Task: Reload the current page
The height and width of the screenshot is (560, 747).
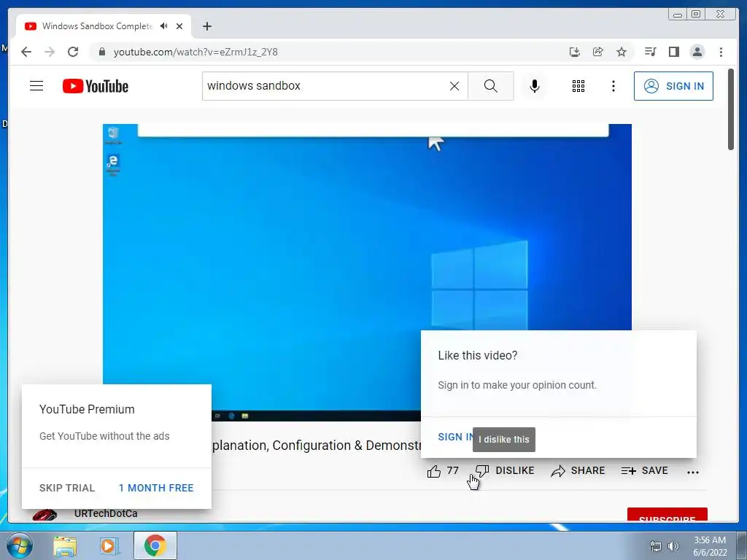Action: 73,52
